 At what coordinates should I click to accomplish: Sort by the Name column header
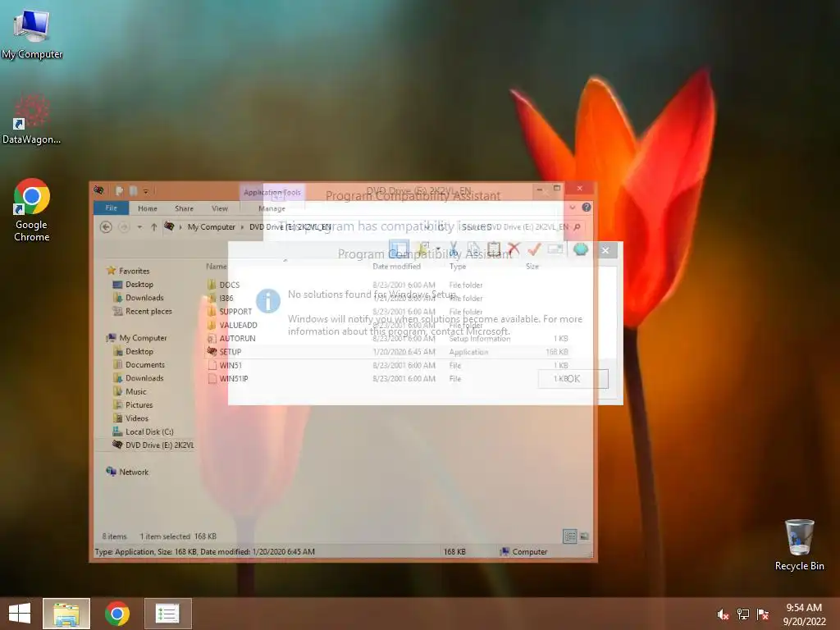[217, 267]
